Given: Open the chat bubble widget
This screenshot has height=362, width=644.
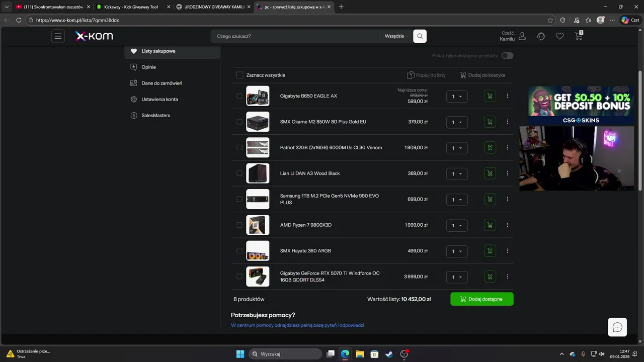Looking at the screenshot, I should click(x=617, y=327).
